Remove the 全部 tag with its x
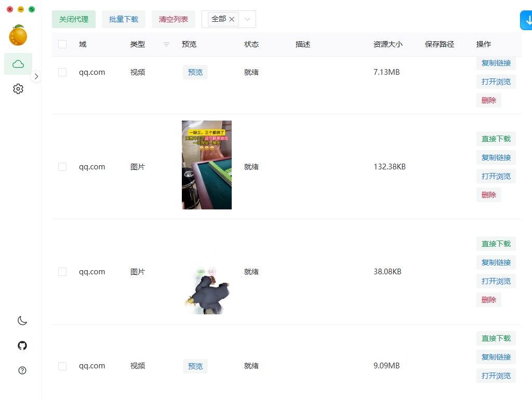 [x=232, y=19]
